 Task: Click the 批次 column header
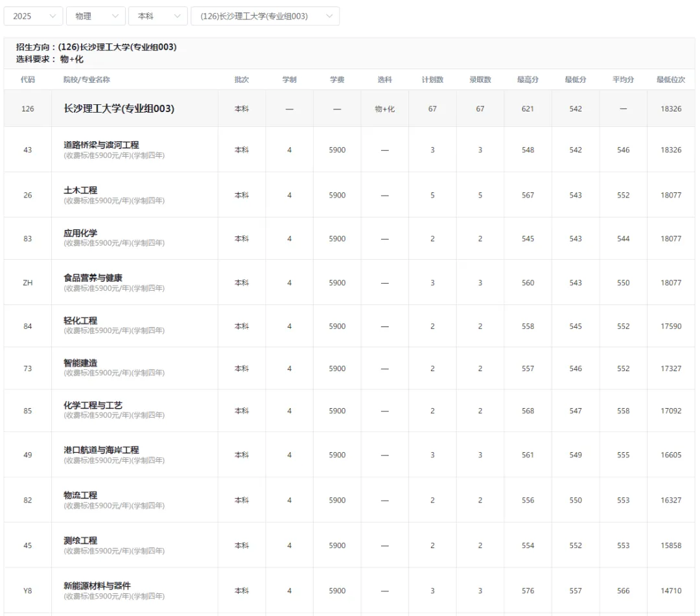click(x=242, y=80)
